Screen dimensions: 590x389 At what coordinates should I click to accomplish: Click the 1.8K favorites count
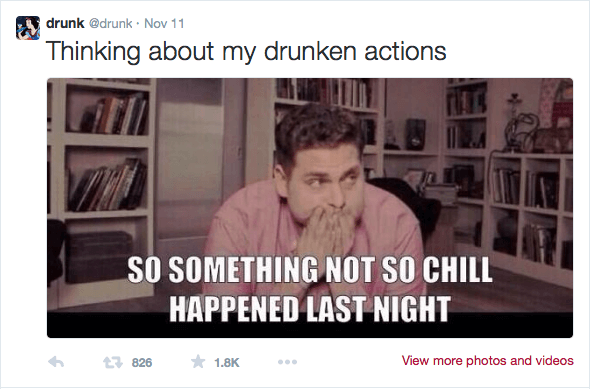[227, 363]
